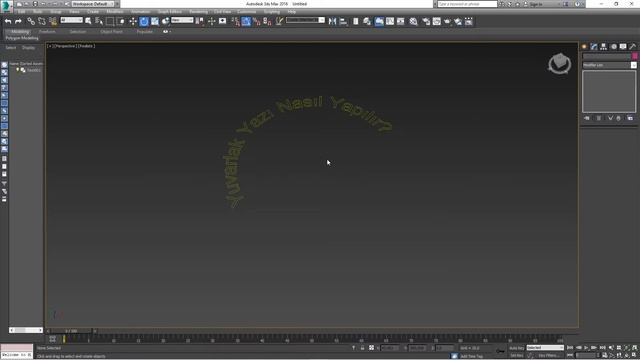
Task: Click the Undo arrow in main toolbar
Action: click(8, 21)
